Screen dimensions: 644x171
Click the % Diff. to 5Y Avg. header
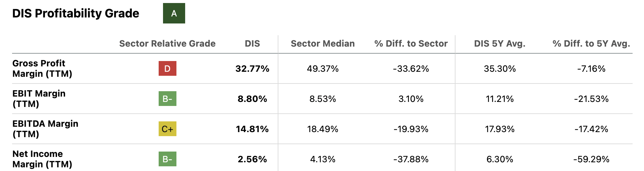591,44
